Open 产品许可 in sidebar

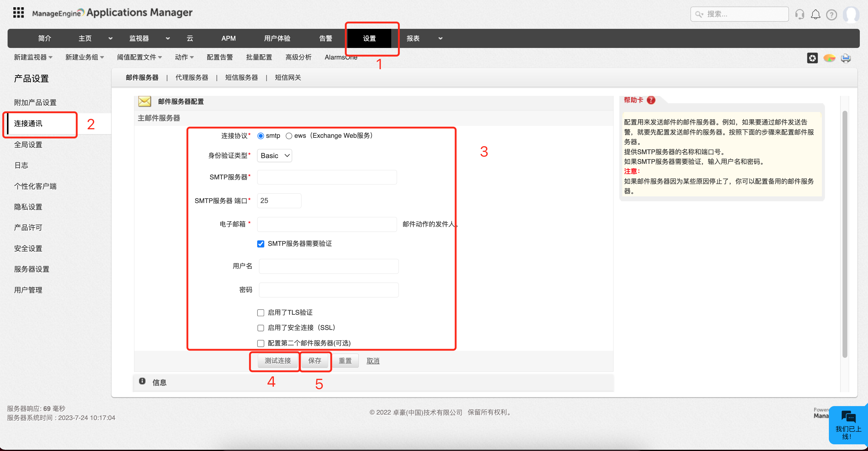[x=28, y=228]
